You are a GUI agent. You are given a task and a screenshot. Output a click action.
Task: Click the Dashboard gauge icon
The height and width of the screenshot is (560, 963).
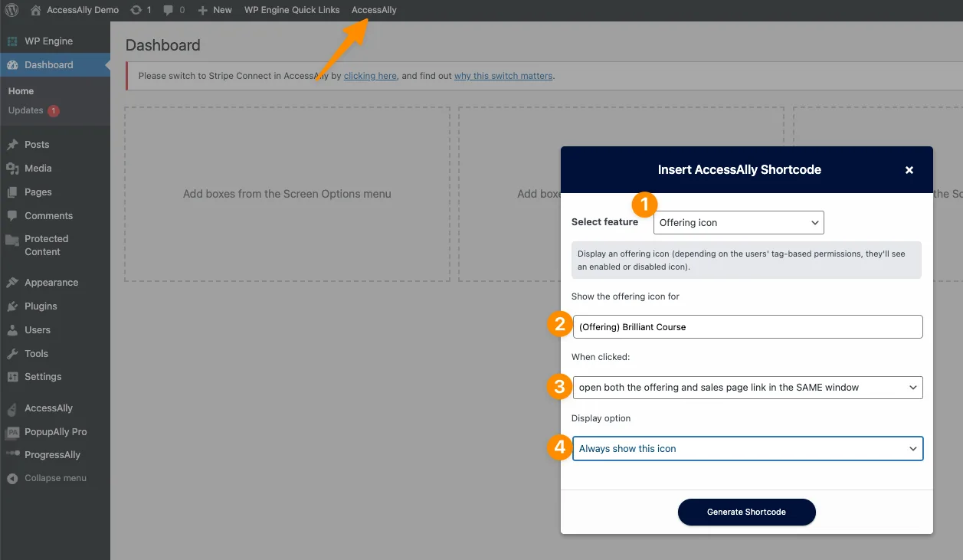12,65
